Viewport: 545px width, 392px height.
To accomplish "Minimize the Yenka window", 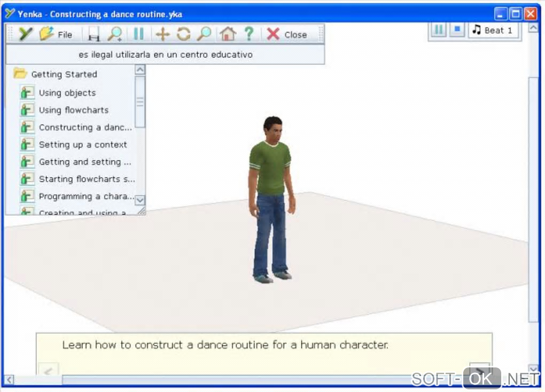I will (x=501, y=14).
